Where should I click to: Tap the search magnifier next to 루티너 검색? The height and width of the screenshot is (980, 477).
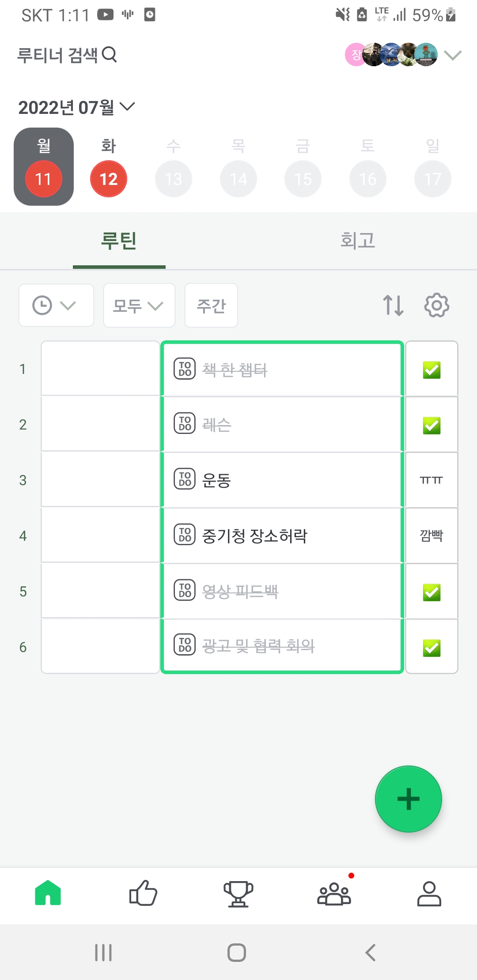point(110,55)
